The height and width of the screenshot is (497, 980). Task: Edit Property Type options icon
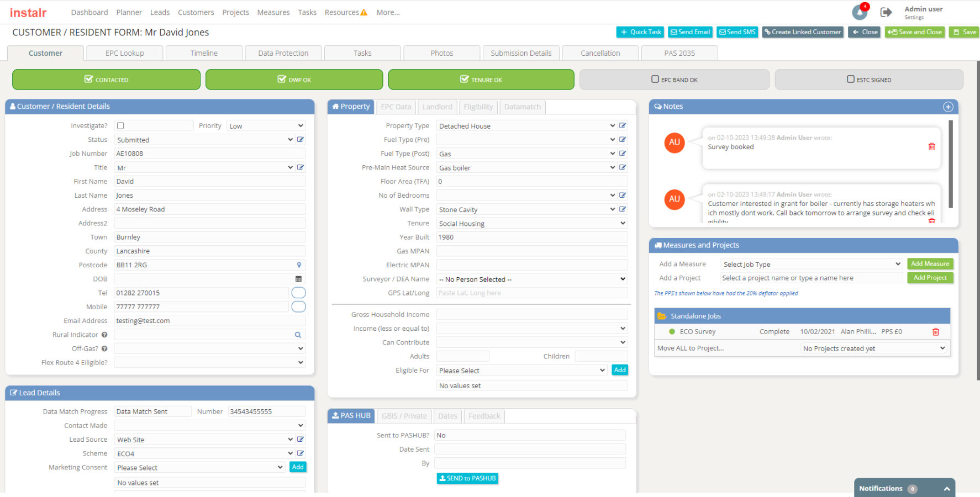pyautogui.click(x=623, y=126)
